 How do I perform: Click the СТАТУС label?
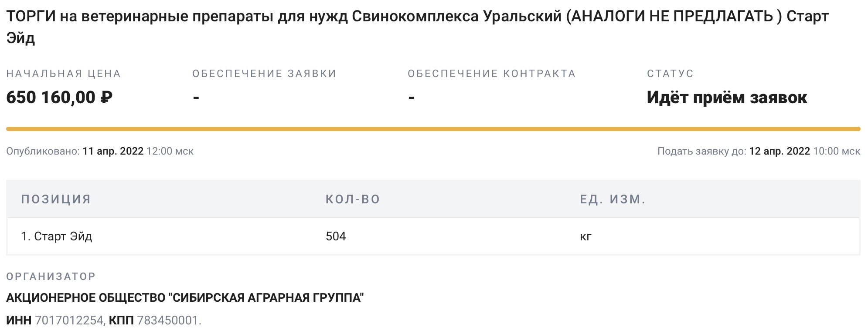tap(670, 74)
